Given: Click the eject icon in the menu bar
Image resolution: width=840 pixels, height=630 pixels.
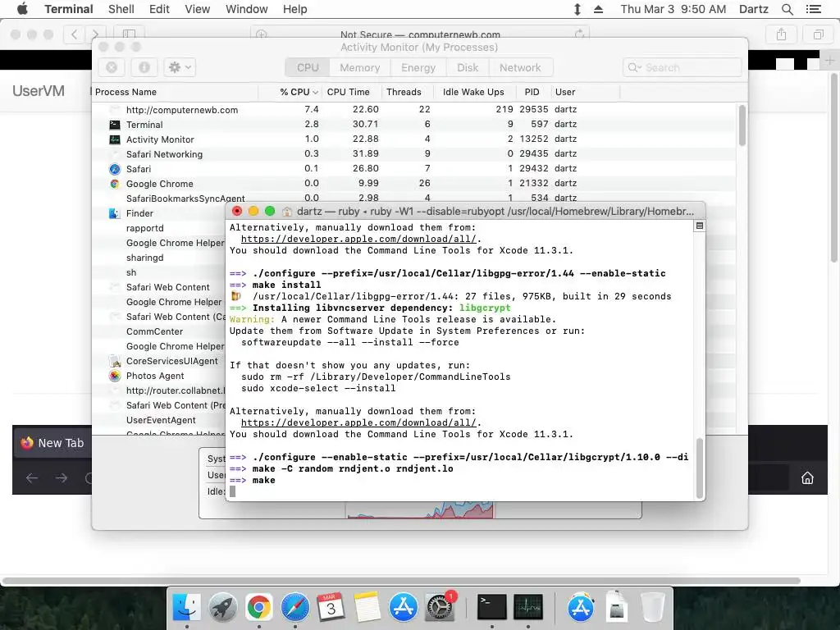Looking at the screenshot, I should coord(598,9).
